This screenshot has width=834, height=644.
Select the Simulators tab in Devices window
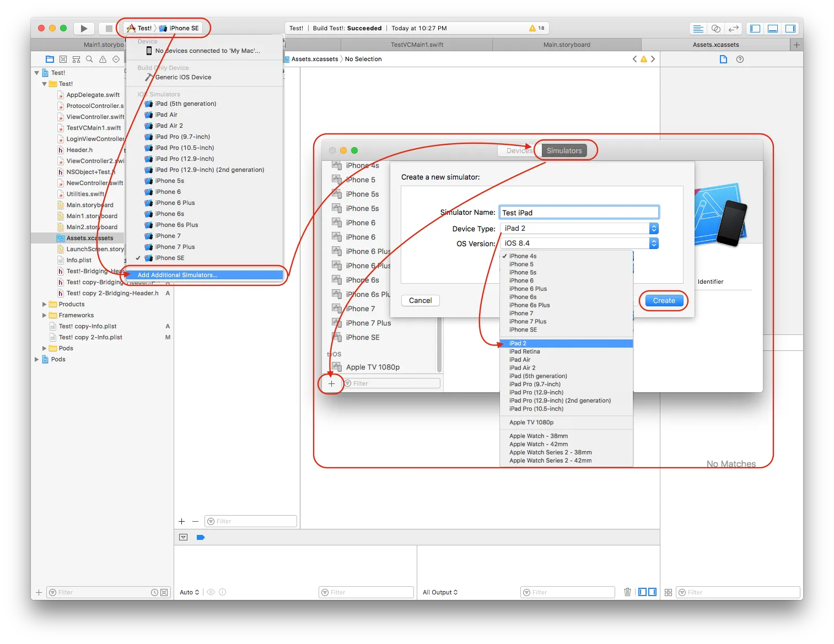click(x=564, y=150)
